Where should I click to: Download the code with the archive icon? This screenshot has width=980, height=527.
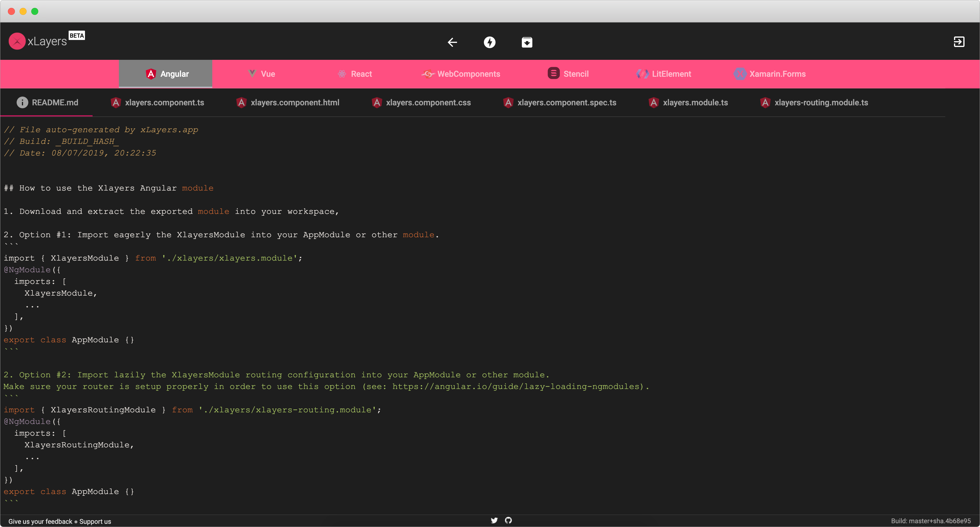[x=527, y=42]
